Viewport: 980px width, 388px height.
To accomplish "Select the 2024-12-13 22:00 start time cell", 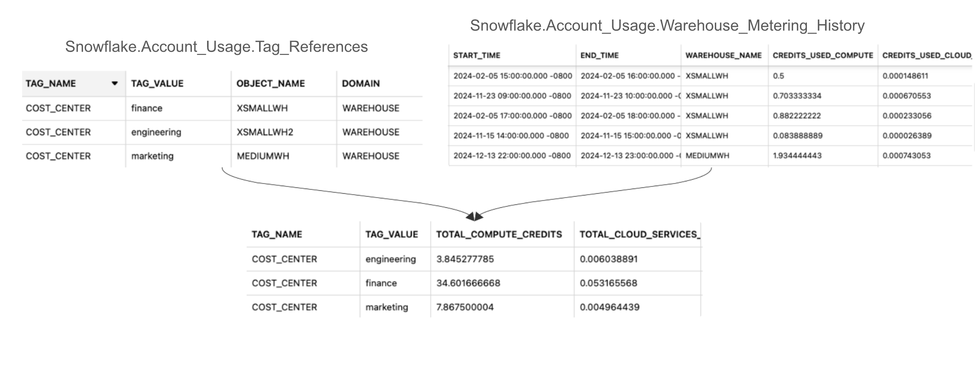I will click(512, 156).
